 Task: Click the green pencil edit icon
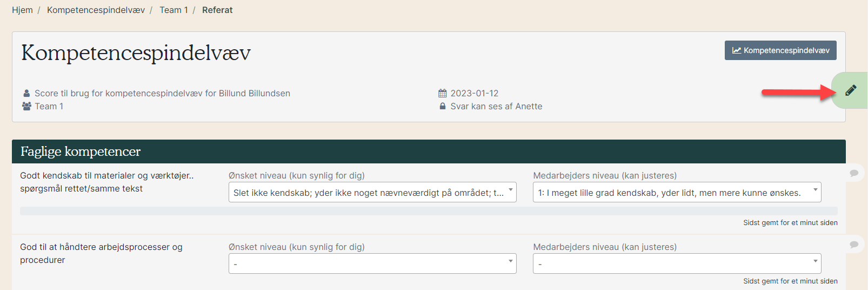851,90
